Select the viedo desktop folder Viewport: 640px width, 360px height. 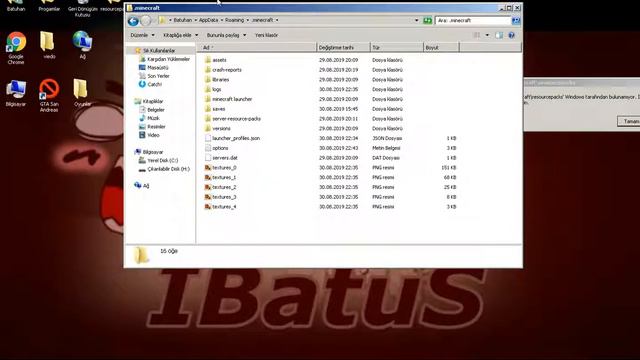(49, 45)
